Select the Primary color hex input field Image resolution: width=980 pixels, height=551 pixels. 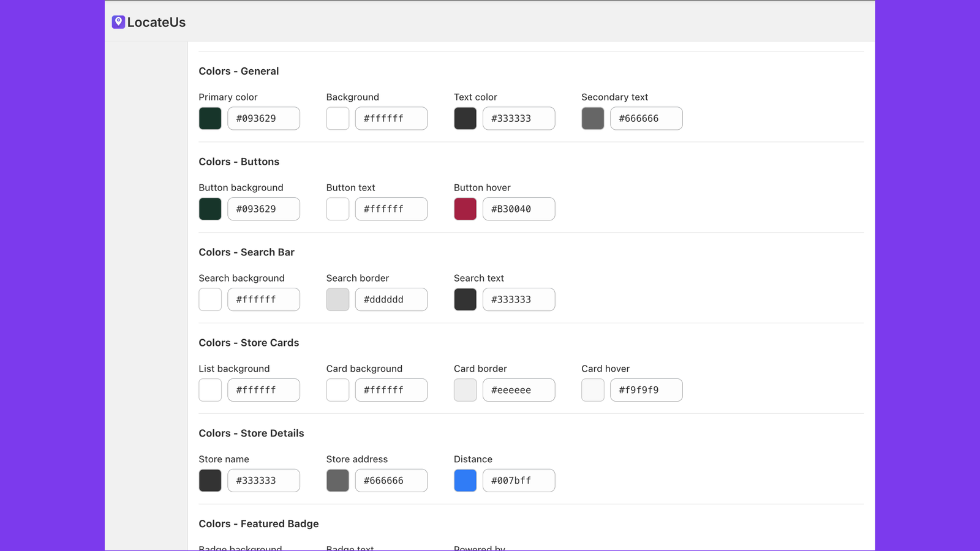tap(263, 118)
